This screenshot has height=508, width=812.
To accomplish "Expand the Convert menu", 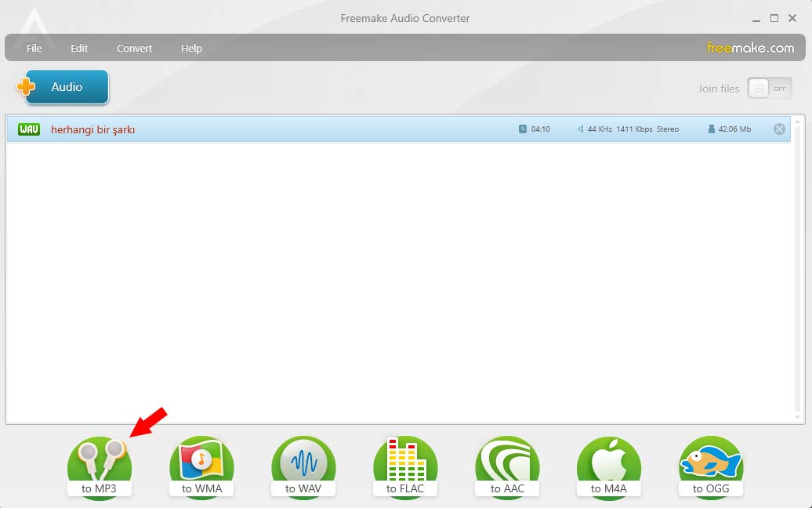I will point(135,49).
